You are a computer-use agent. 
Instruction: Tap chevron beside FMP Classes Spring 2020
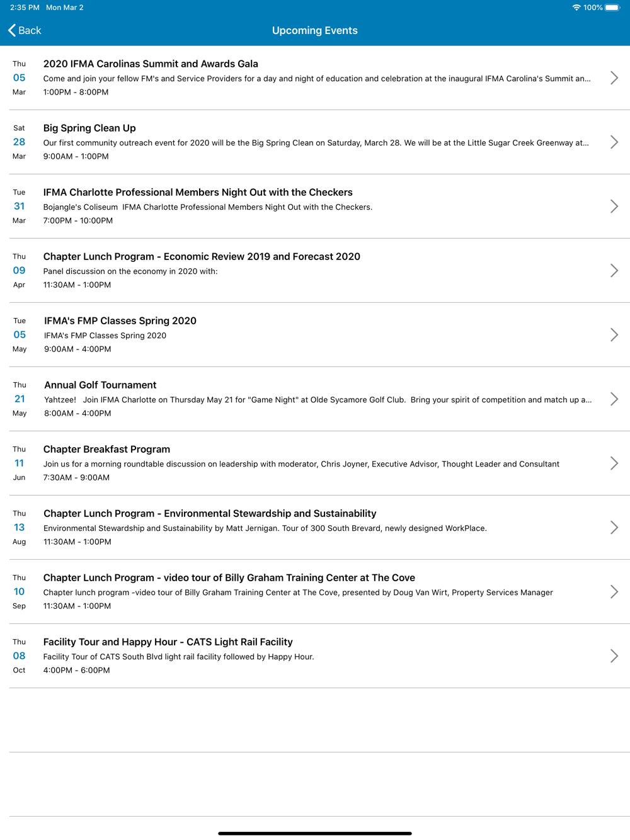pyautogui.click(x=614, y=335)
